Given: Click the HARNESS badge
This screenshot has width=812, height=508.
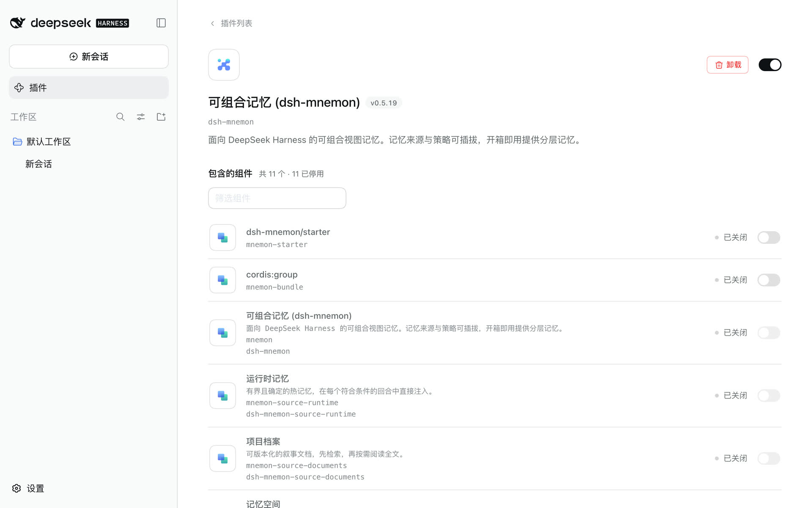Looking at the screenshot, I should 112,23.
